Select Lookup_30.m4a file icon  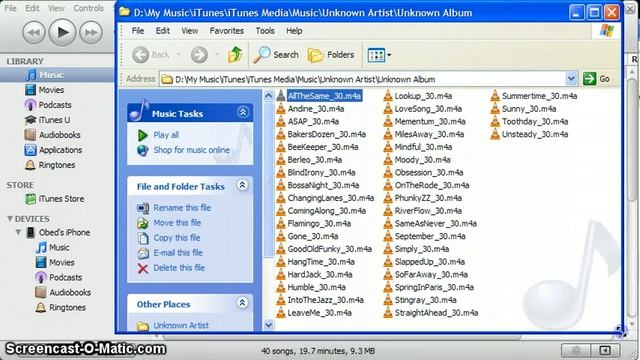pyautogui.click(x=388, y=96)
